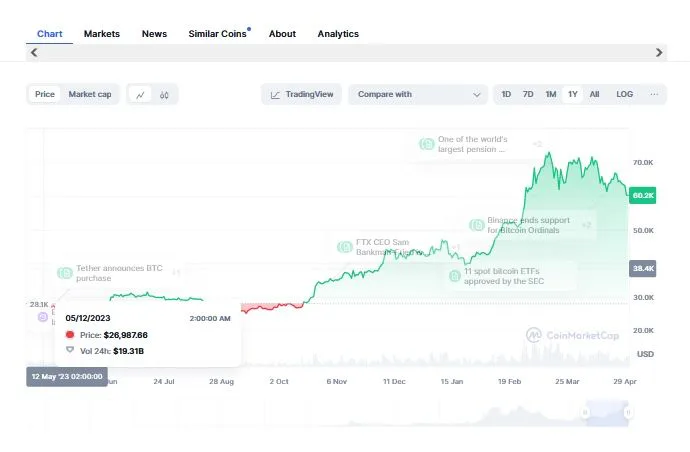Viewport: 690px width, 452px height.
Task: Open the About tab
Action: (282, 34)
